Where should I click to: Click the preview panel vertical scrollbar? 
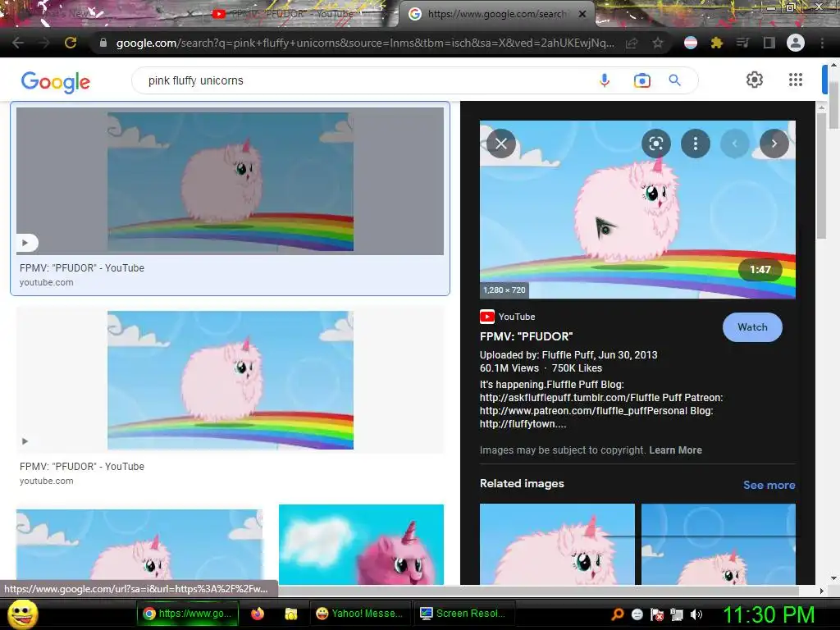pos(822,177)
